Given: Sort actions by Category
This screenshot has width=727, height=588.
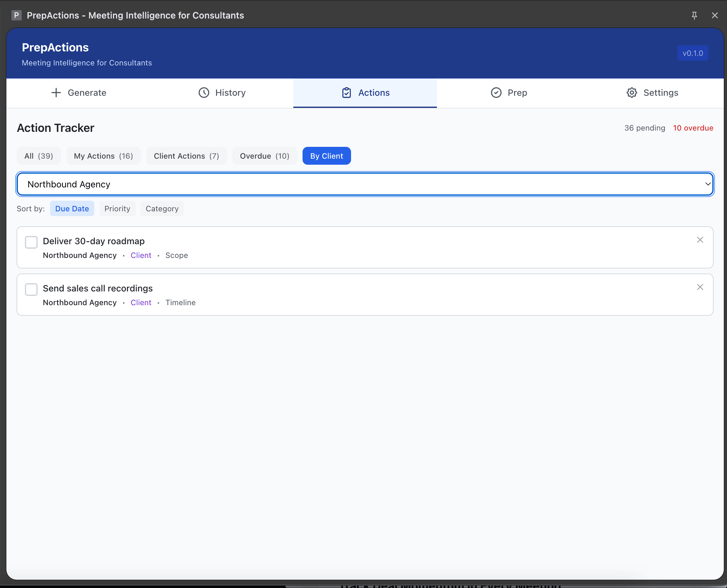Looking at the screenshot, I should point(162,208).
